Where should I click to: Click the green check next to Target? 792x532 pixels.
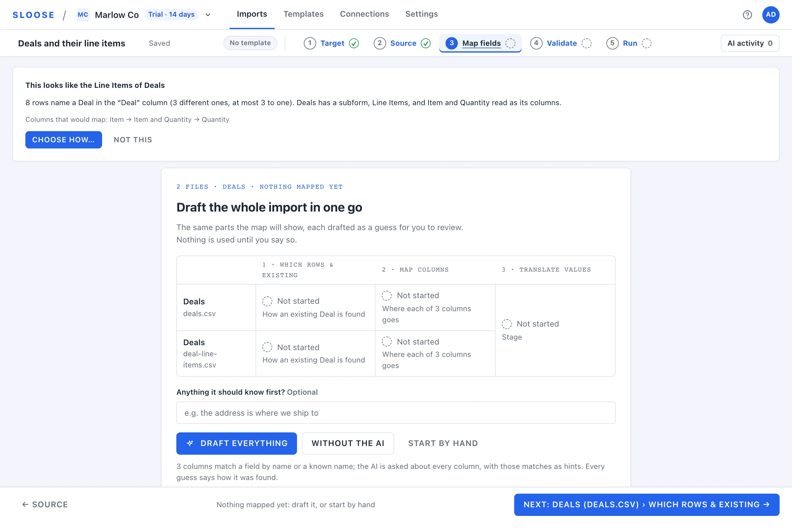(x=354, y=43)
